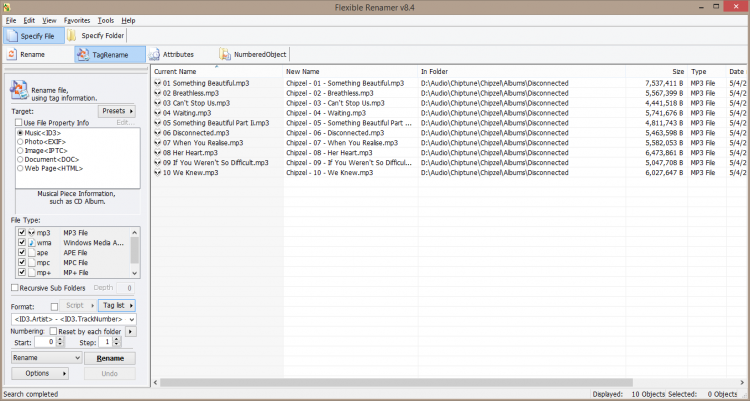Open the Options dropdown button

point(40,373)
